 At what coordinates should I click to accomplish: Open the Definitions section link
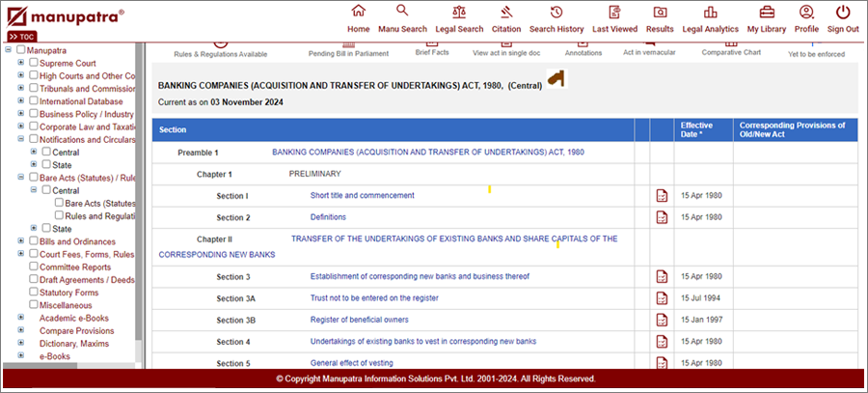(328, 217)
